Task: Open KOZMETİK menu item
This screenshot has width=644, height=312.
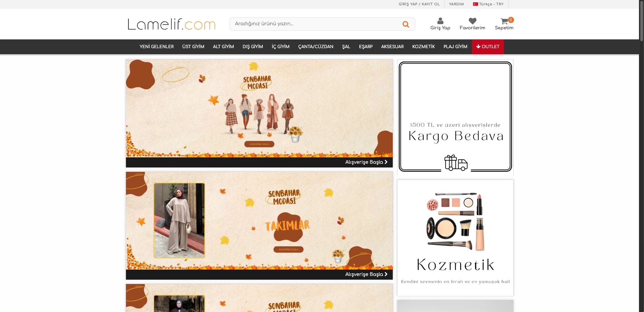Action: [423, 47]
